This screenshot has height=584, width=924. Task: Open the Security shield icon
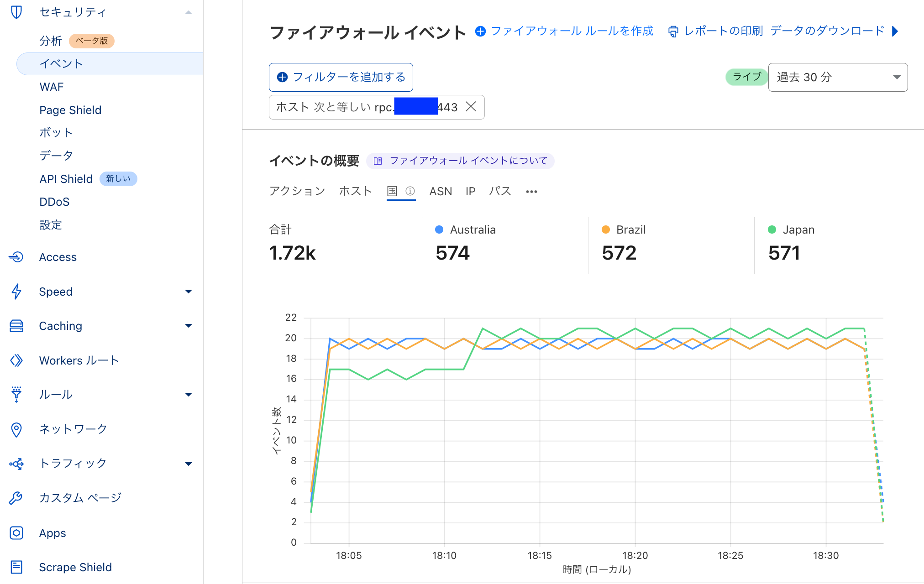coord(16,12)
